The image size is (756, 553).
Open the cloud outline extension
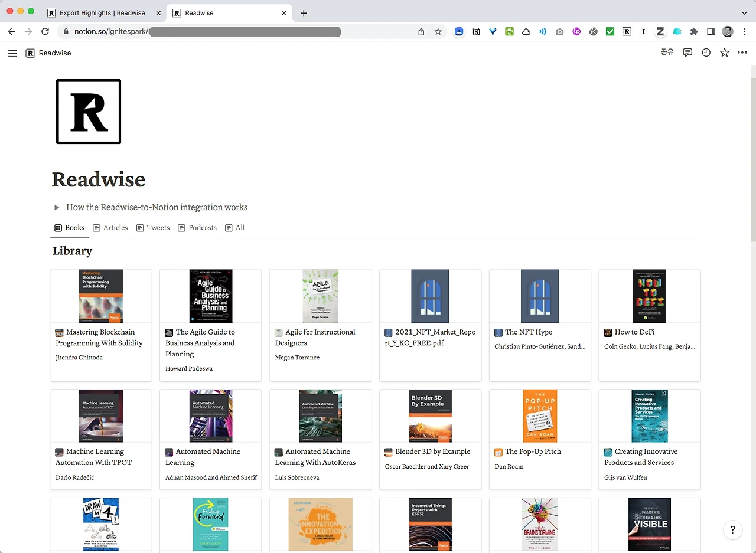click(x=526, y=31)
